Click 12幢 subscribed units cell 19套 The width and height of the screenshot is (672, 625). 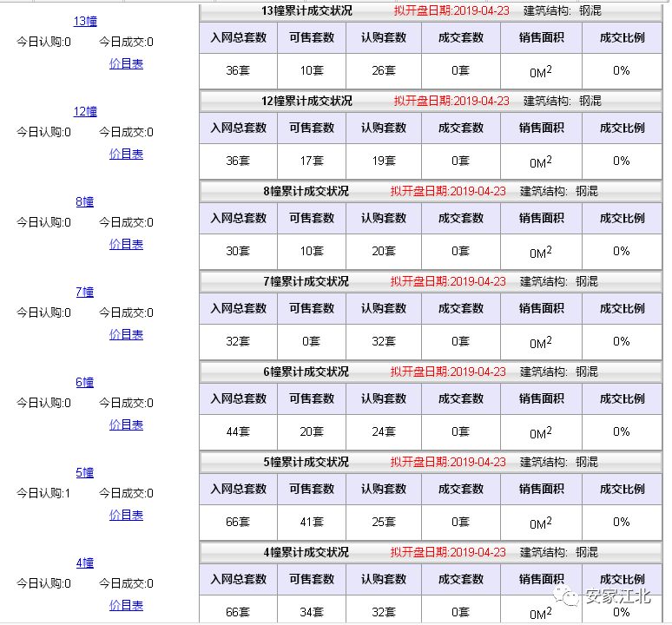[x=384, y=161]
